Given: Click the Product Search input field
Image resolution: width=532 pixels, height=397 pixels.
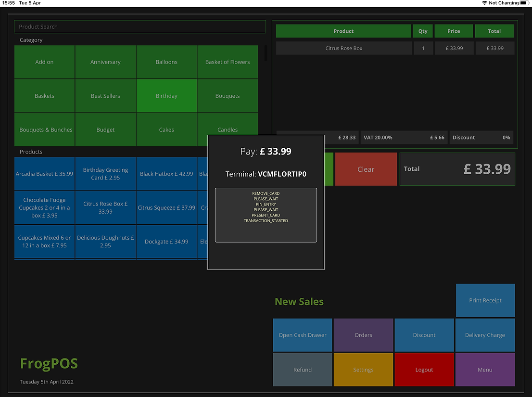Looking at the screenshot, I should coord(139,27).
